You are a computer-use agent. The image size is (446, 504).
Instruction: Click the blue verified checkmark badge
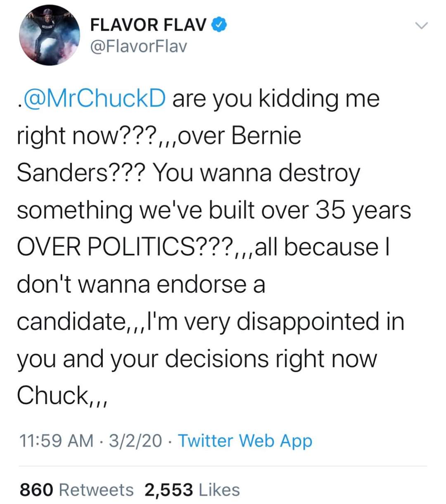pyautogui.click(x=218, y=26)
